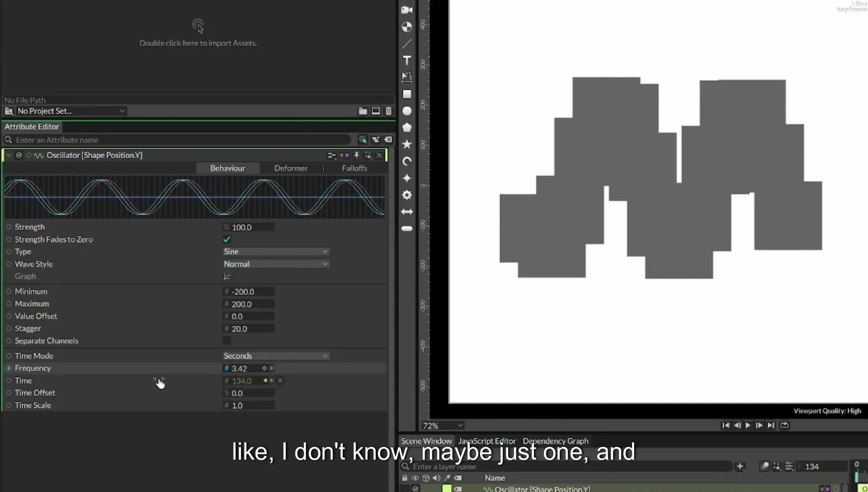
Task: Uncheck Strength Fades to Zero
Action: pos(227,239)
